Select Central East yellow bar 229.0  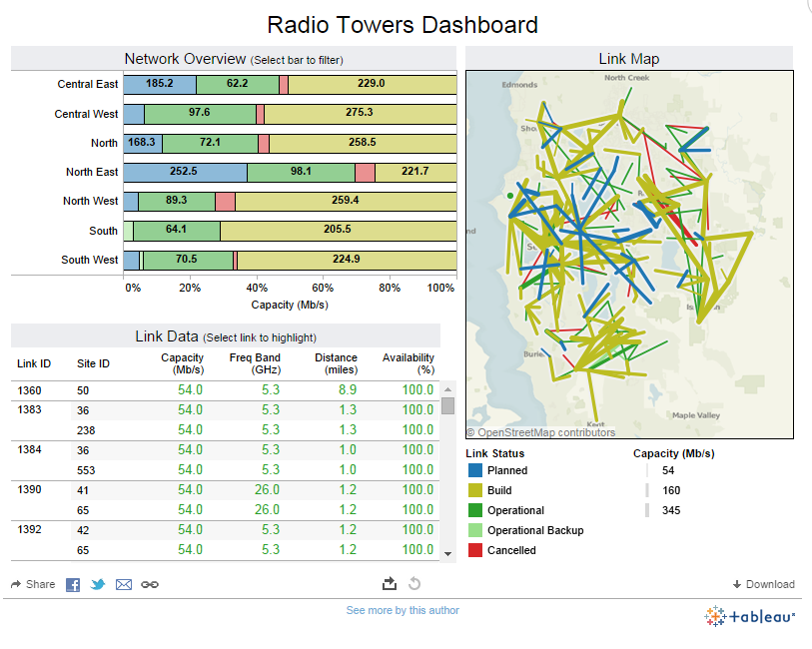coord(372,84)
